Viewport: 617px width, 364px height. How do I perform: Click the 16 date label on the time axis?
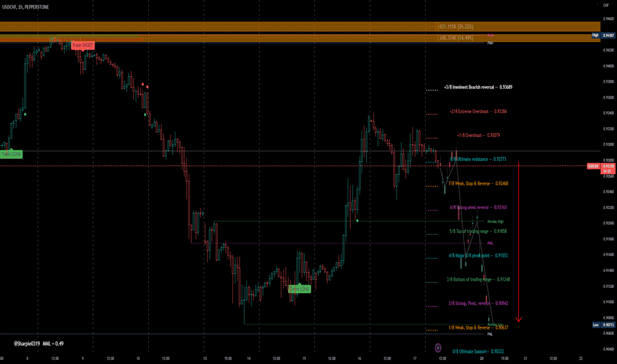pyautogui.click(x=359, y=359)
